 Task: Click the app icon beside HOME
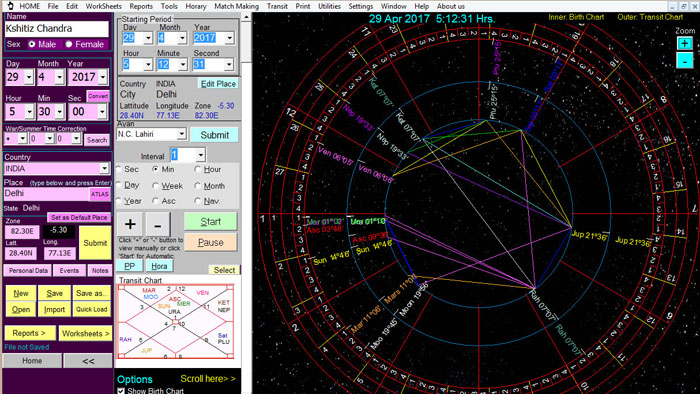pyautogui.click(x=10, y=6)
